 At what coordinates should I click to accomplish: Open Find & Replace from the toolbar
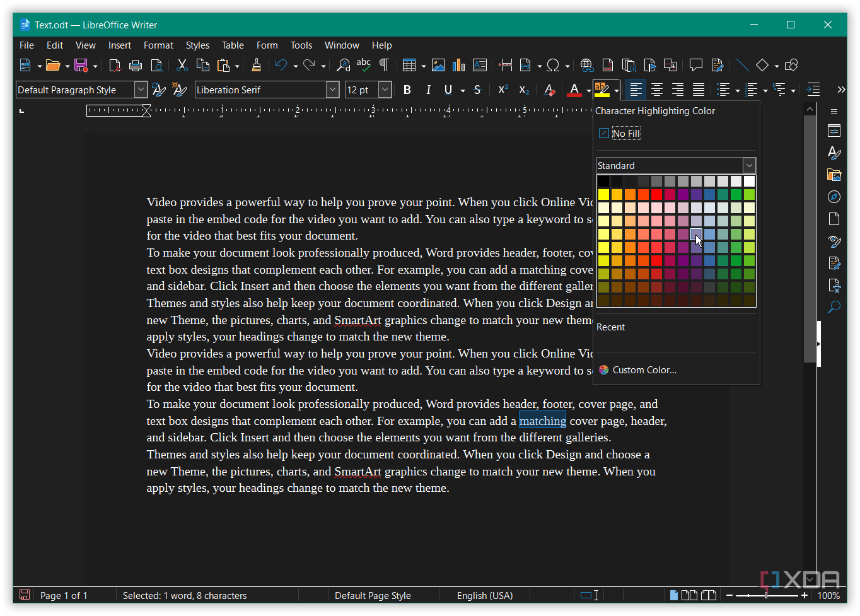point(343,65)
